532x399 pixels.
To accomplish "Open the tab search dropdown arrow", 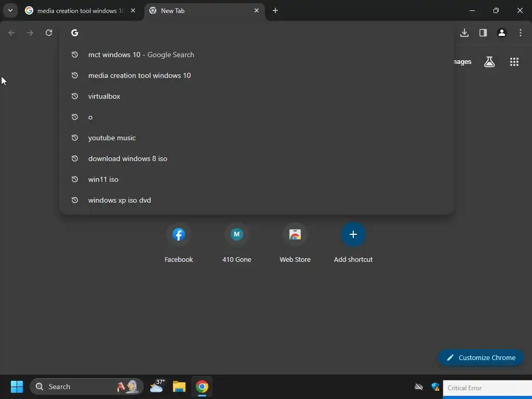I will tap(10, 10).
